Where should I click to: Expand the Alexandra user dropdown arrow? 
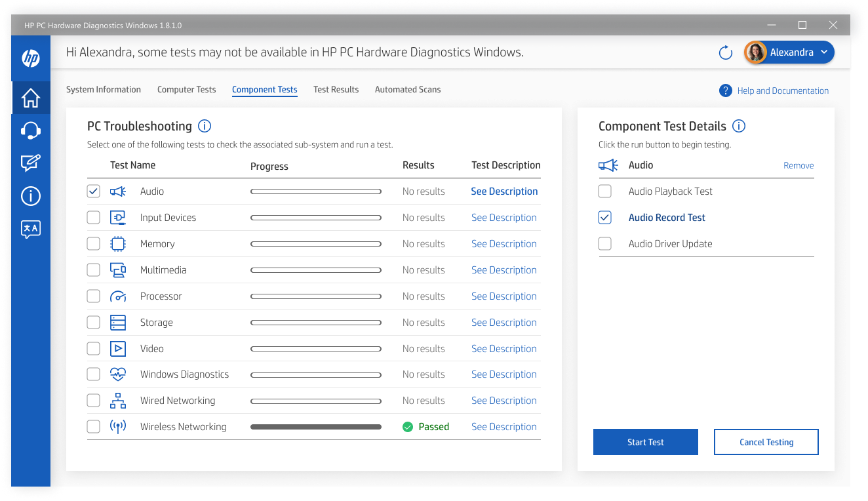click(x=824, y=52)
